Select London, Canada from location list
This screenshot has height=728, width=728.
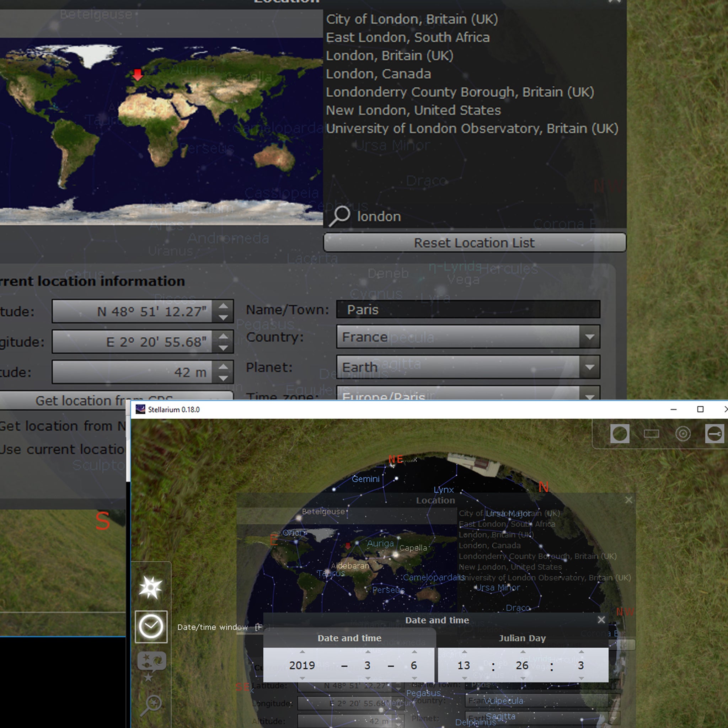pyautogui.click(x=378, y=74)
